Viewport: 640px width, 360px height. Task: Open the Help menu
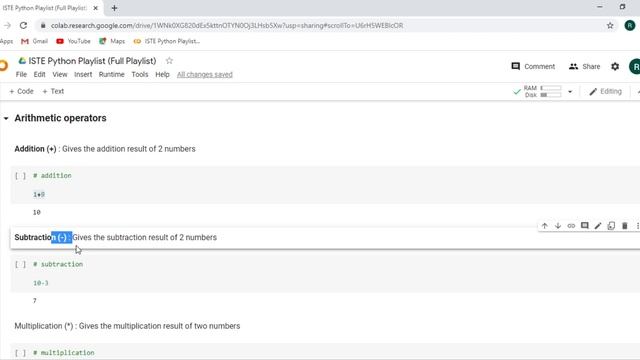pyautogui.click(x=162, y=74)
